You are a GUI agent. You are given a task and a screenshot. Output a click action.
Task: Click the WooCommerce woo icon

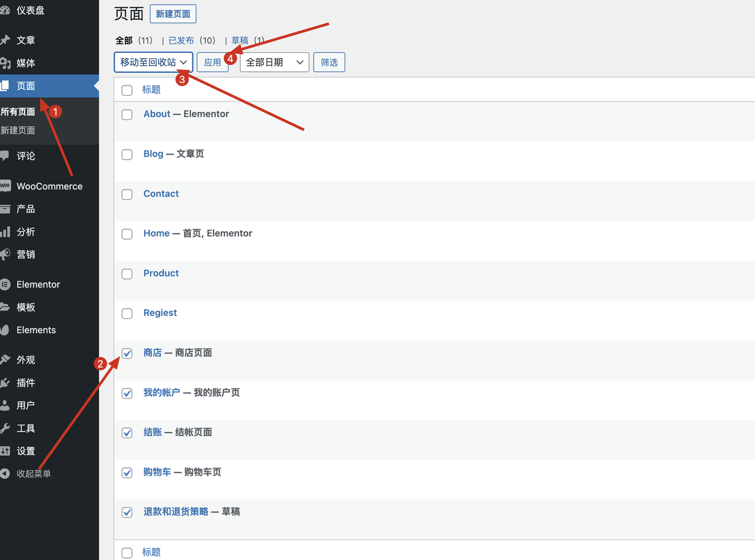tap(5, 186)
